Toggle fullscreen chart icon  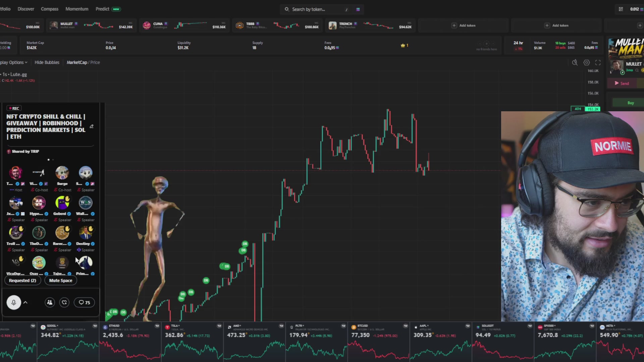598,62
